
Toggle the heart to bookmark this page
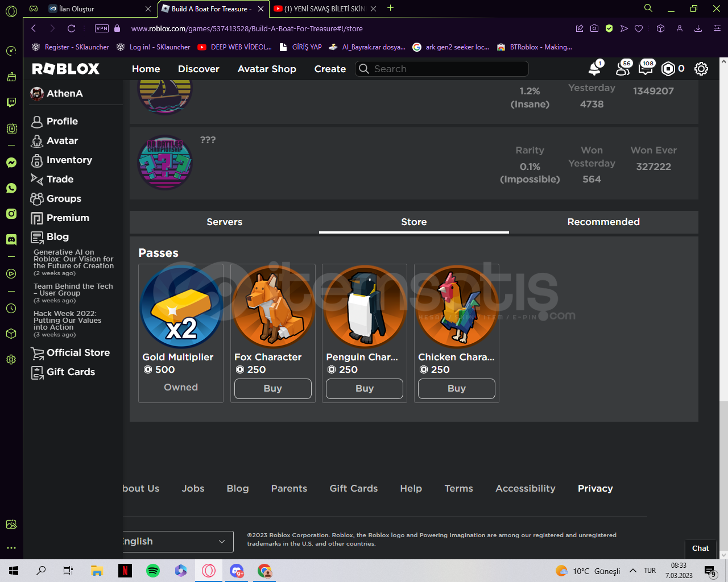[638, 28]
